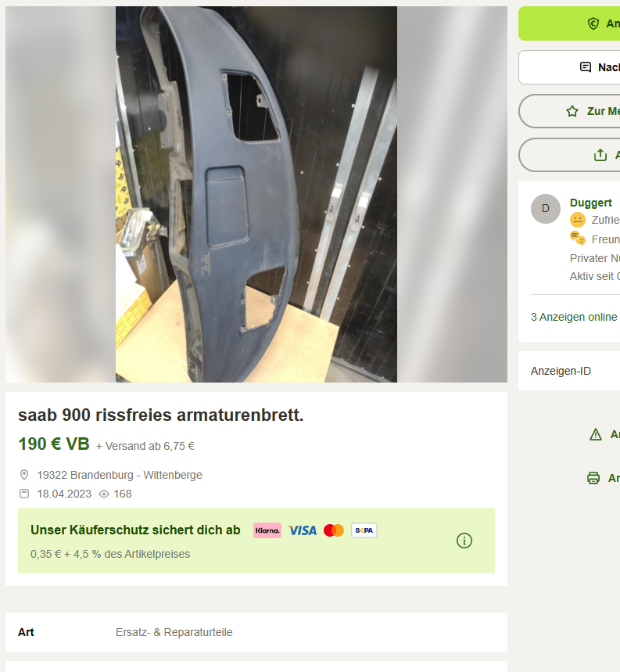The width and height of the screenshot is (620, 672).
Task: Click the SEPA payment badge
Action: click(x=364, y=530)
